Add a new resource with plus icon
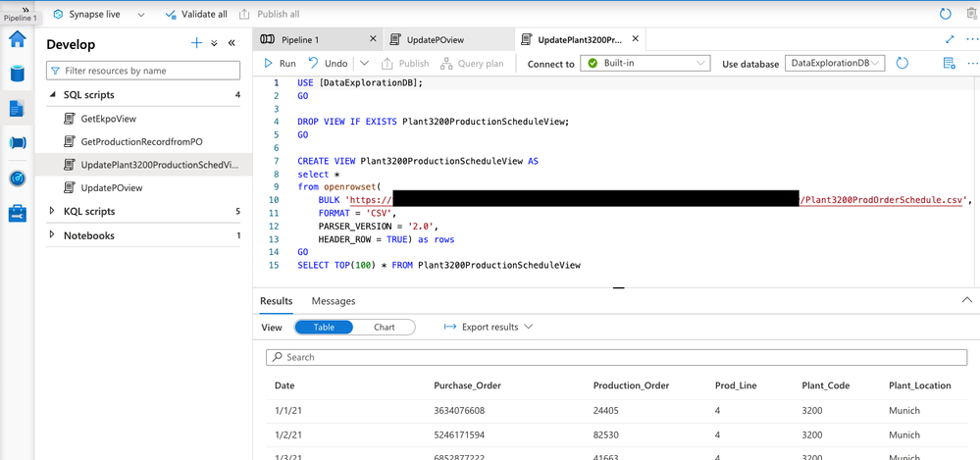Image resolution: width=980 pixels, height=460 pixels. [196, 43]
